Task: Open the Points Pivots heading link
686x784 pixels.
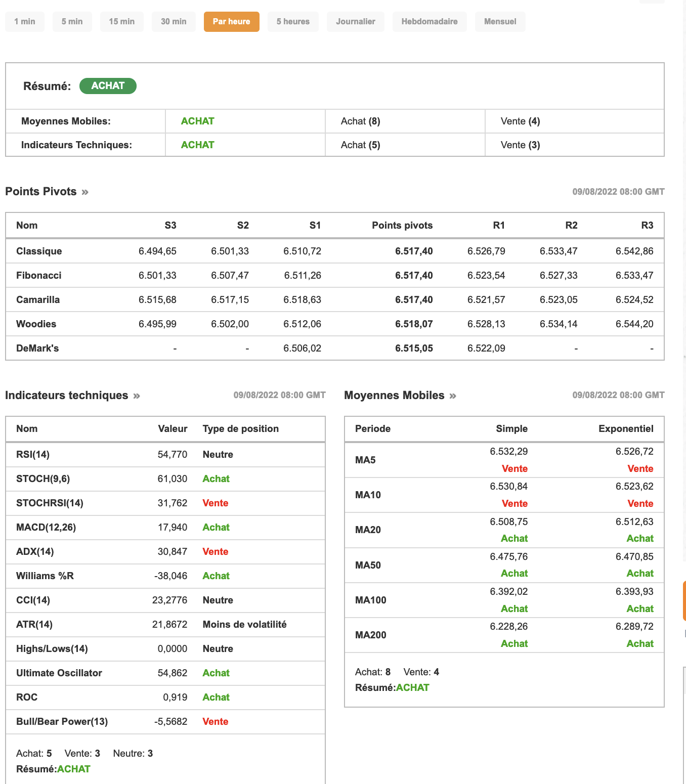Action: tap(41, 192)
